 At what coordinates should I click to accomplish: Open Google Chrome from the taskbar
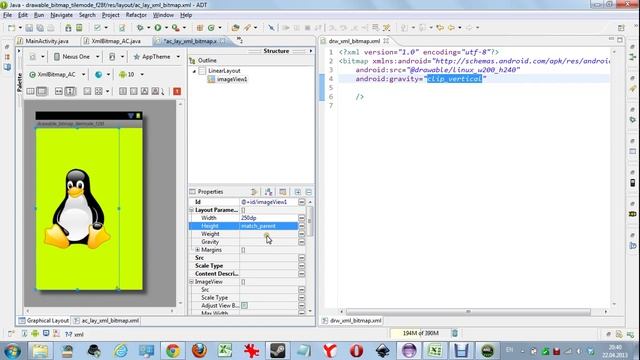(x=173, y=351)
